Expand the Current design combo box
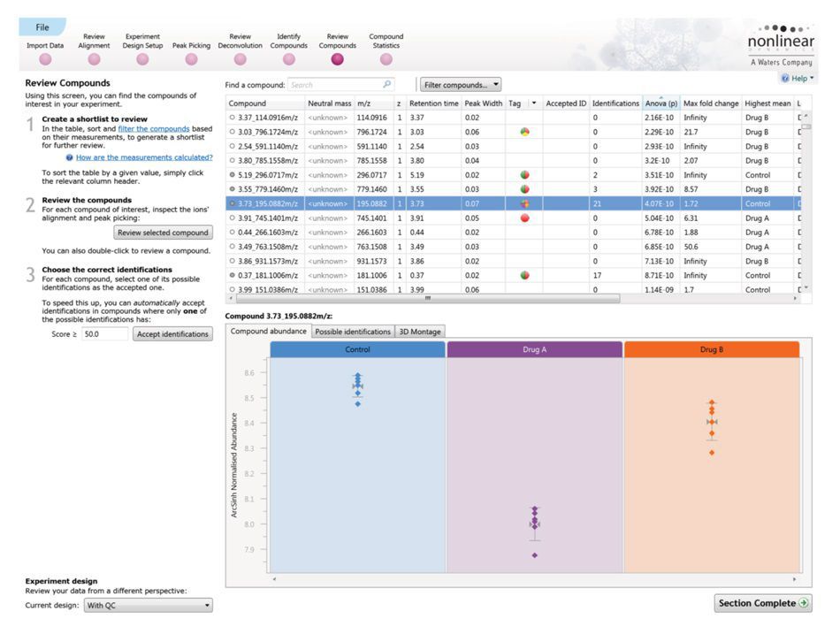Viewport: 840px width, 642px height. coord(148,606)
